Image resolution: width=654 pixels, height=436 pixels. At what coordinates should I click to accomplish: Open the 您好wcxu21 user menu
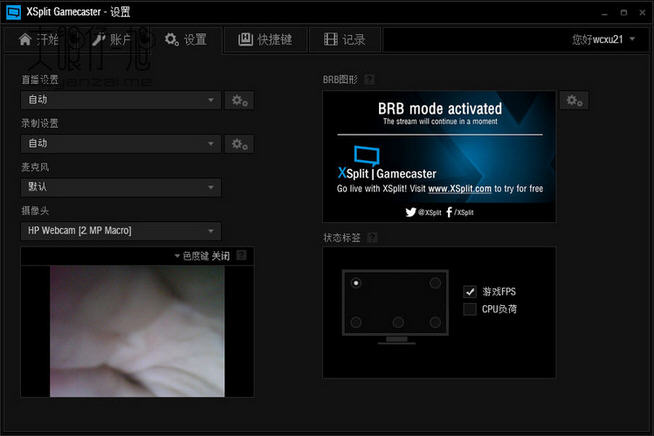[x=603, y=40]
